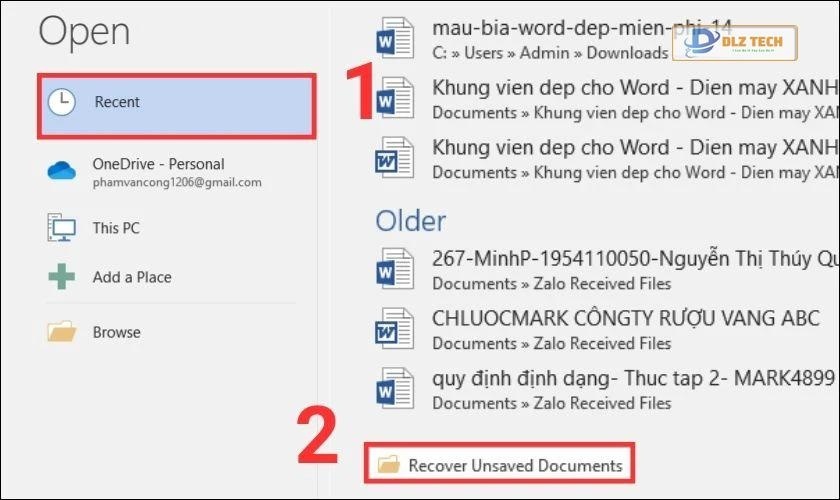This screenshot has width=840, height=500.
Task: Click Word icon of CHLUOCMARK CÔNGTY file
Action: [x=395, y=328]
